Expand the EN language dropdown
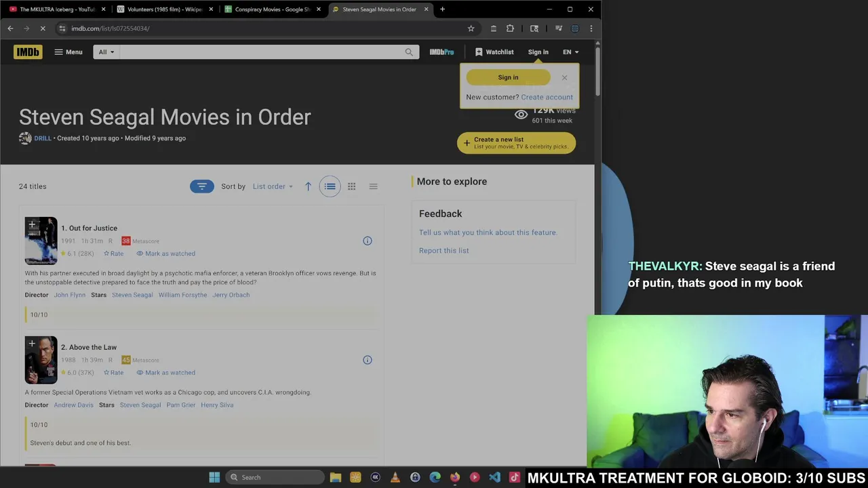The height and width of the screenshot is (488, 868). pos(570,52)
